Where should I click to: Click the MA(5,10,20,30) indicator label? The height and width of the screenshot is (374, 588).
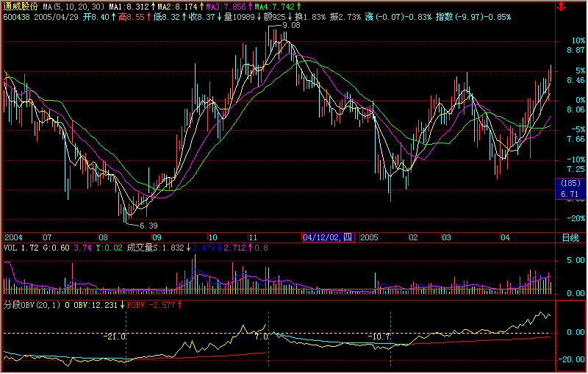coord(73,7)
